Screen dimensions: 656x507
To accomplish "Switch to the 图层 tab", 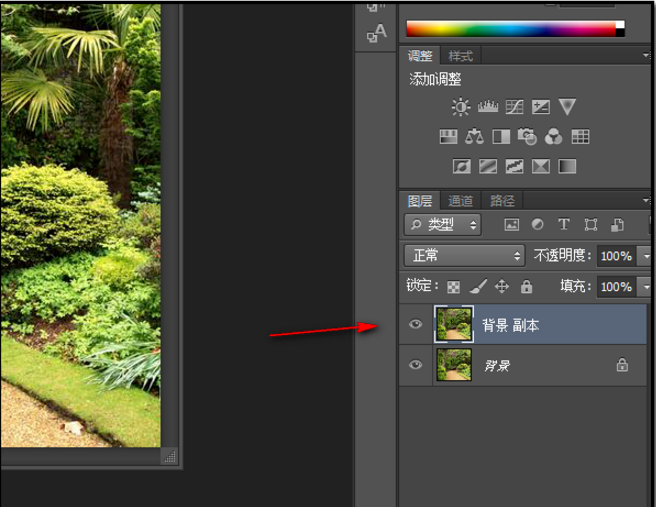I will 420,201.
